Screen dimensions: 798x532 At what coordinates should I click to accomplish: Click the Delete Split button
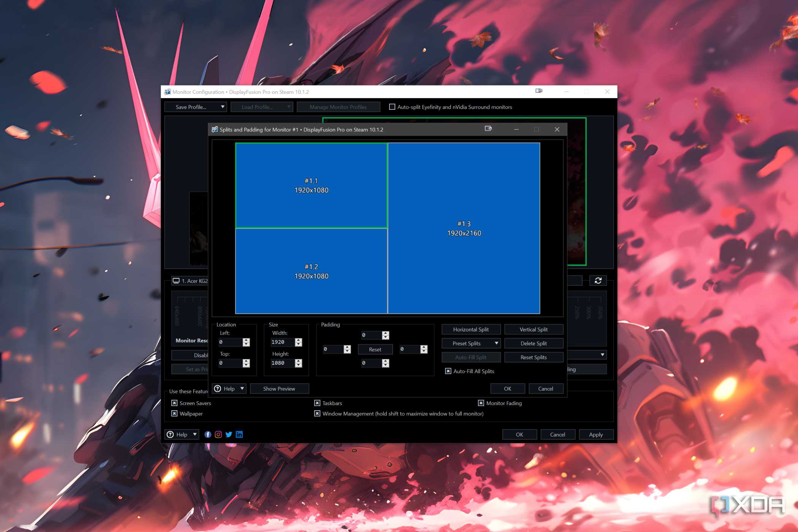tap(534, 344)
